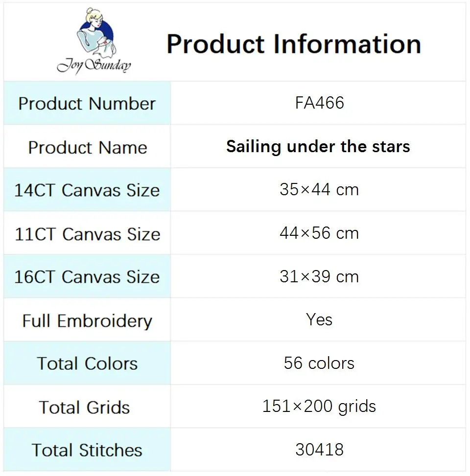Image resolution: width=470 pixels, height=476 pixels.
Task: Click the FA466 product number value
Action: click(319, 103)
